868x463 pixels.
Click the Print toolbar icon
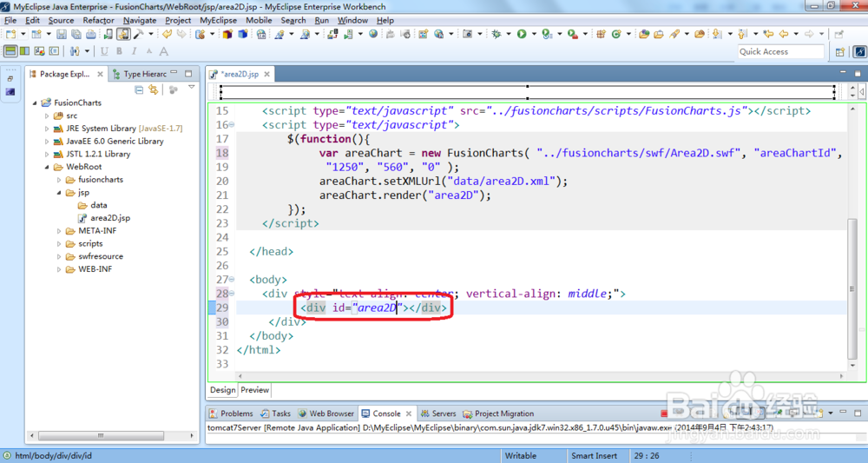pyautogui.click(x=90, y=35)
